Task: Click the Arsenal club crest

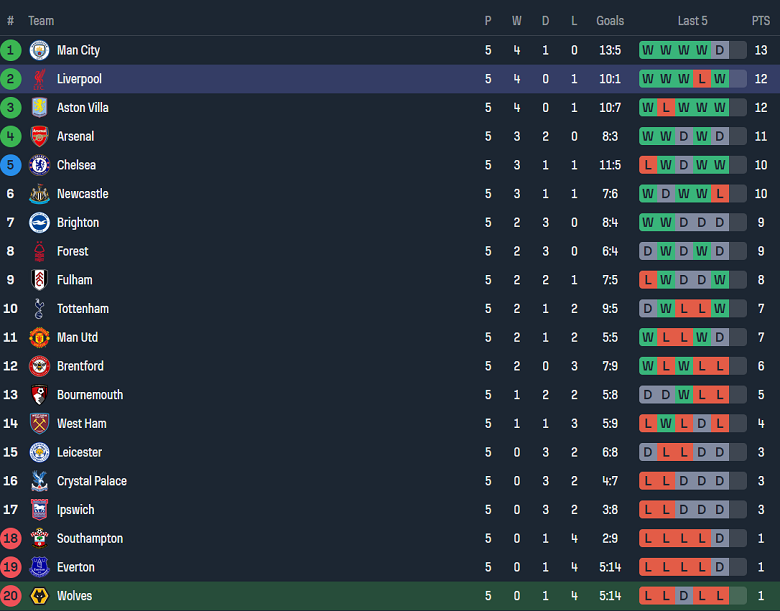Action: point(39,136)
